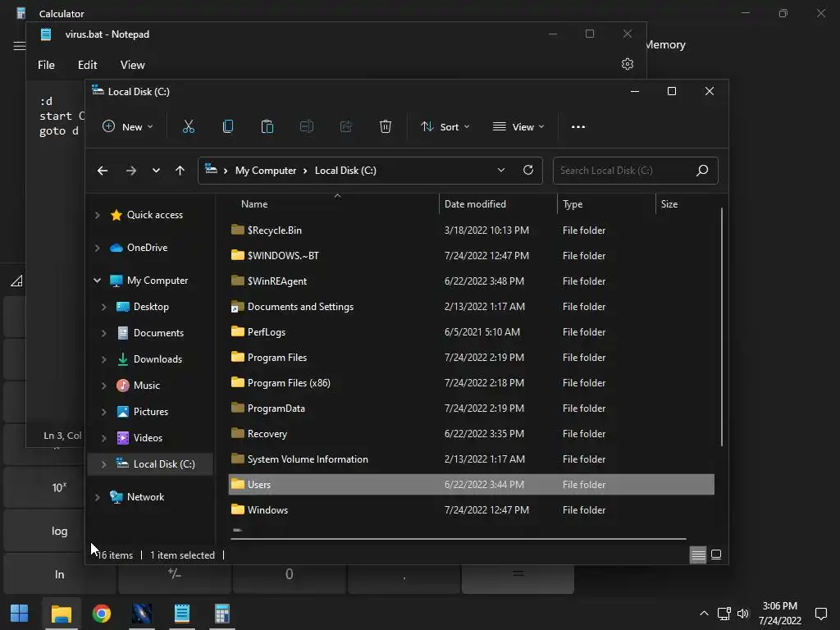This screenshot has height=630, width=840.
Task: Open recent locations dropdown next to forward arrow
Action: 156,171
